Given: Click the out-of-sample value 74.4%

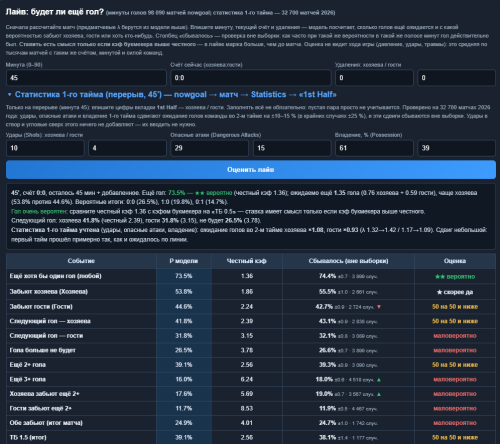Looking at the screenshot, I should (x=327, y=276).
